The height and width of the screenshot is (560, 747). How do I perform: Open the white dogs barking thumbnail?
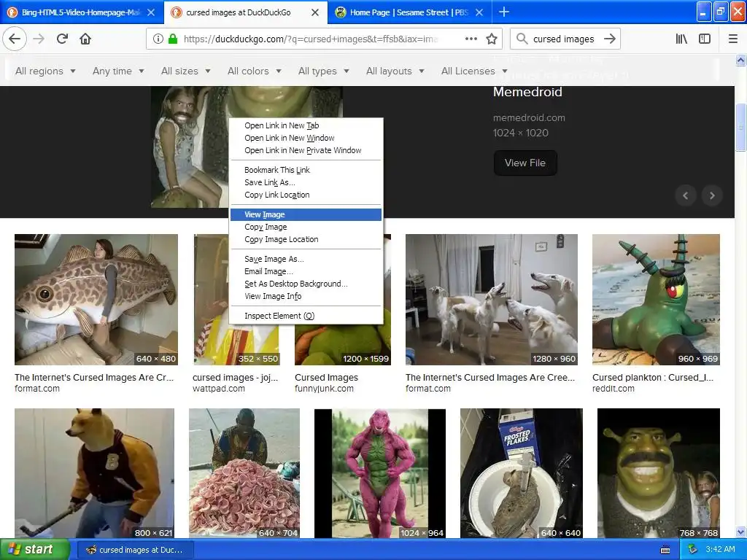[x=491, y=300]
